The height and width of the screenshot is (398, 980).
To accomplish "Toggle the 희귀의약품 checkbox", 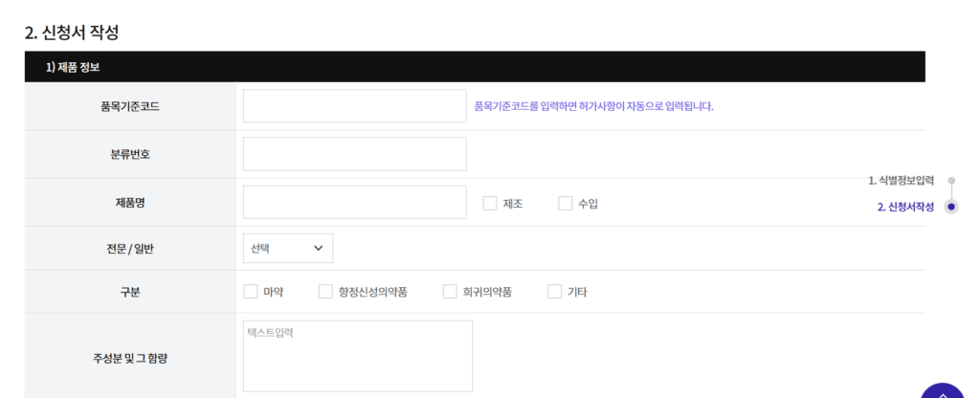I will [x=450, y=292].
